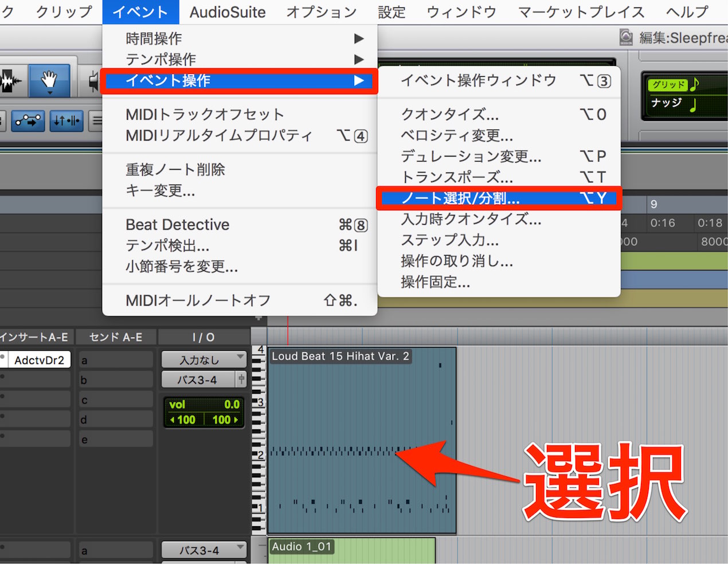
Task: Click send slot c
Action: 116,399
